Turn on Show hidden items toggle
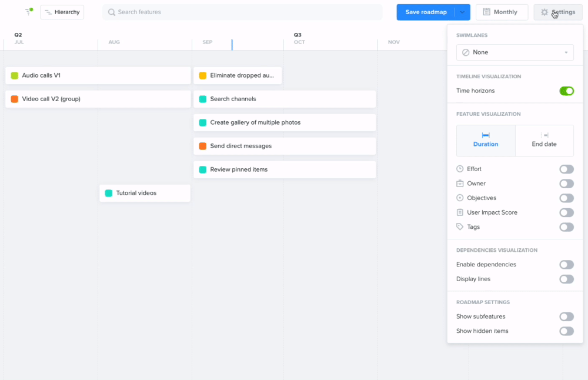This screenshot has width=588, height=380. [566, 331]
